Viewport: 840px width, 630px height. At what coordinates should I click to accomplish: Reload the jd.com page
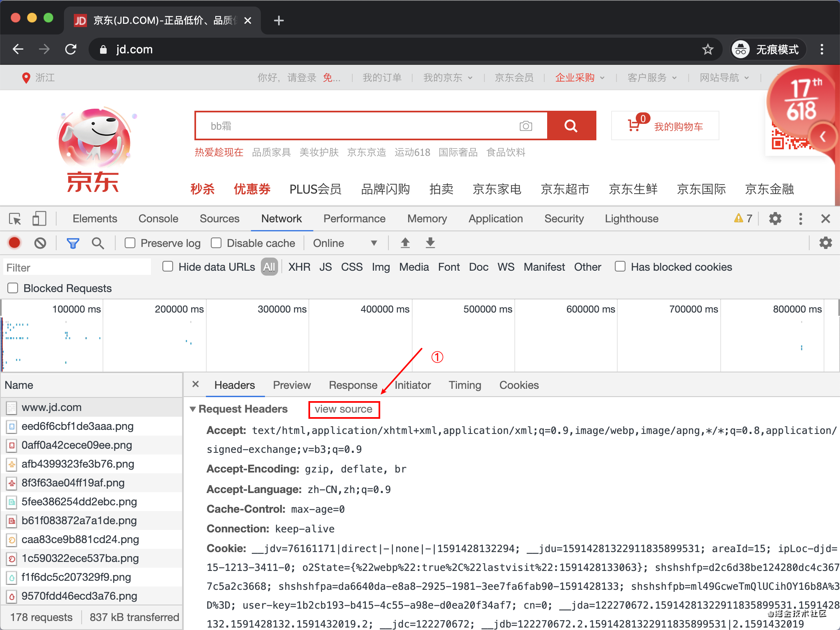71,49
